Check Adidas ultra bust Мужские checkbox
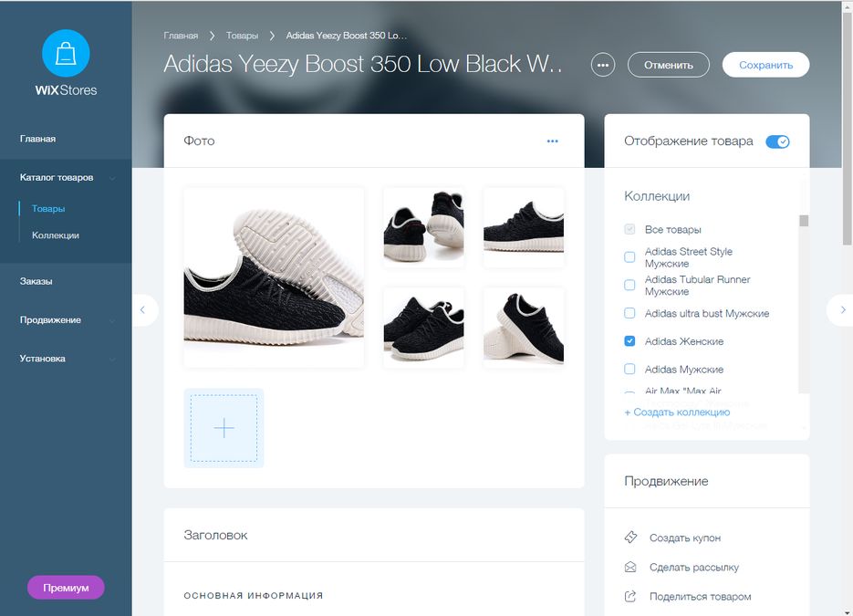The height and width of the screenshot is (616, 853). point(629,313)
